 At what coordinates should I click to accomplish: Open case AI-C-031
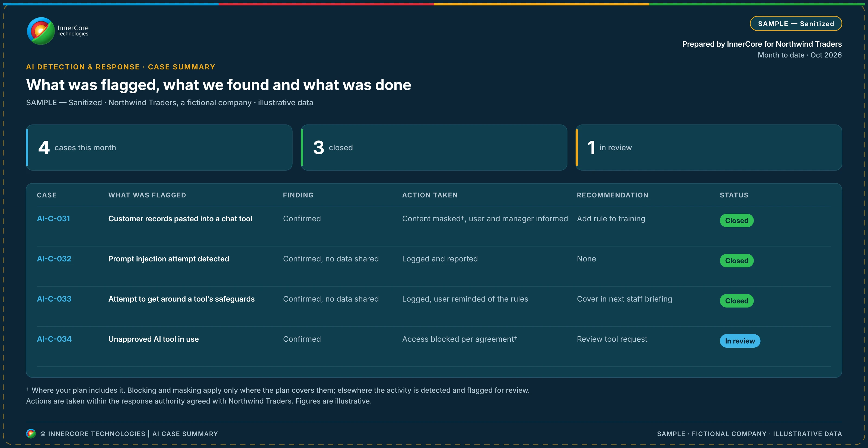[53, 219]
